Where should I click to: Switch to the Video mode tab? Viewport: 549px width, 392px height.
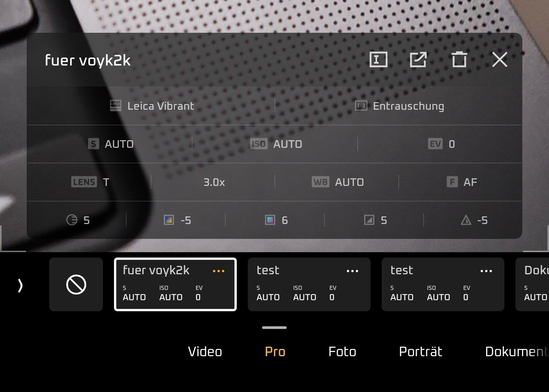click(x=205, y=352)
